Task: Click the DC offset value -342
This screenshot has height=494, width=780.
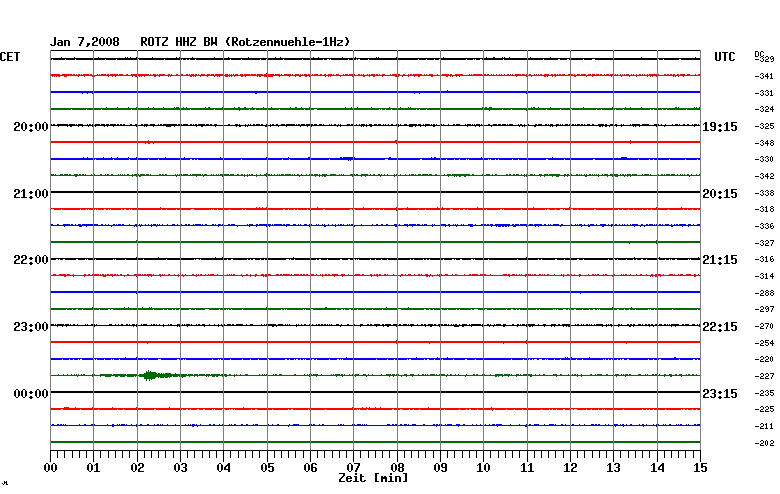Action: point(765,176)
